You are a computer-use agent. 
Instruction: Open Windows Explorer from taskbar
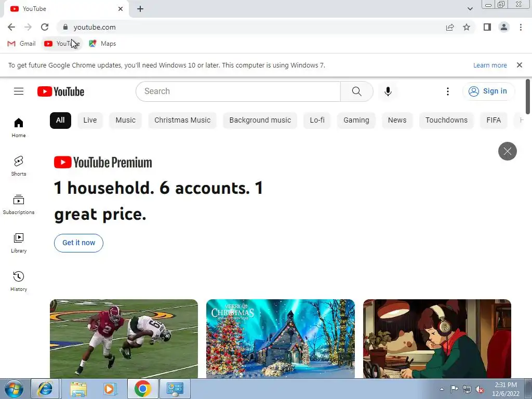coord(78,389)
